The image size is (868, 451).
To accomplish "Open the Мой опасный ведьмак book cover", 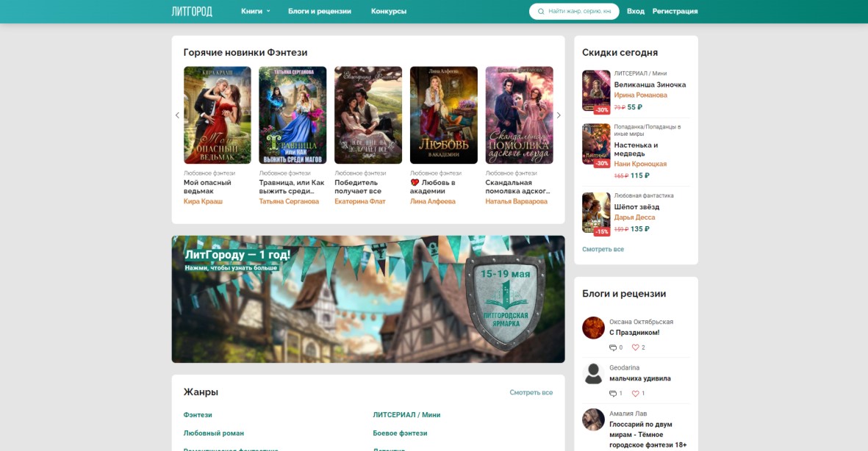I will point(217,115).
